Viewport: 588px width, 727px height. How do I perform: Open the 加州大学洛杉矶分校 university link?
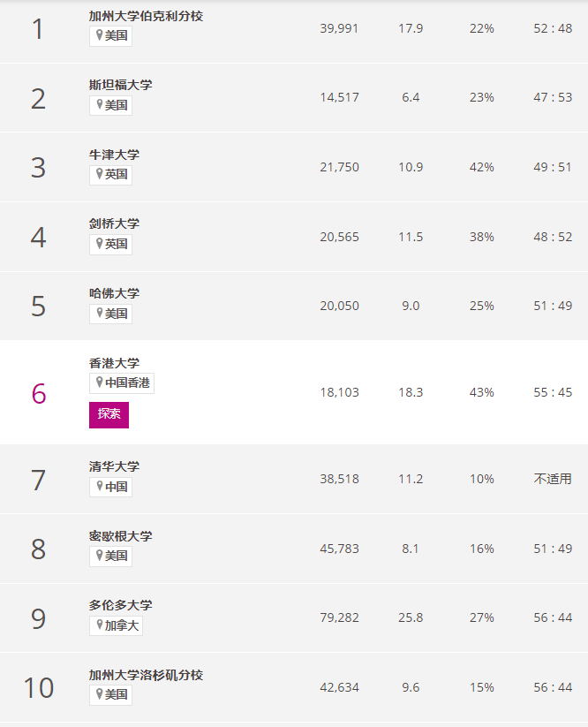click(146, 675)
